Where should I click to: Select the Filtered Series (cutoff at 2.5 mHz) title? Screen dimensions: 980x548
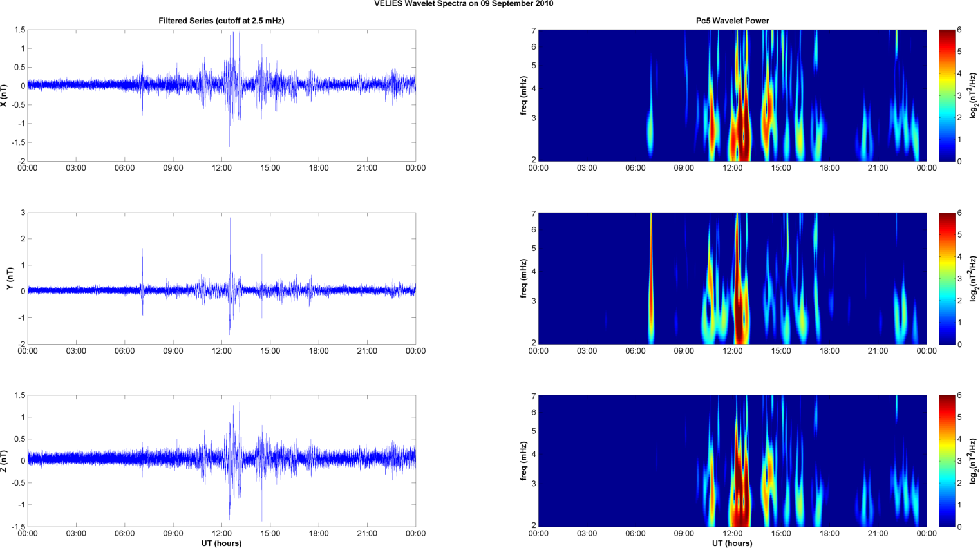point(221,21)
